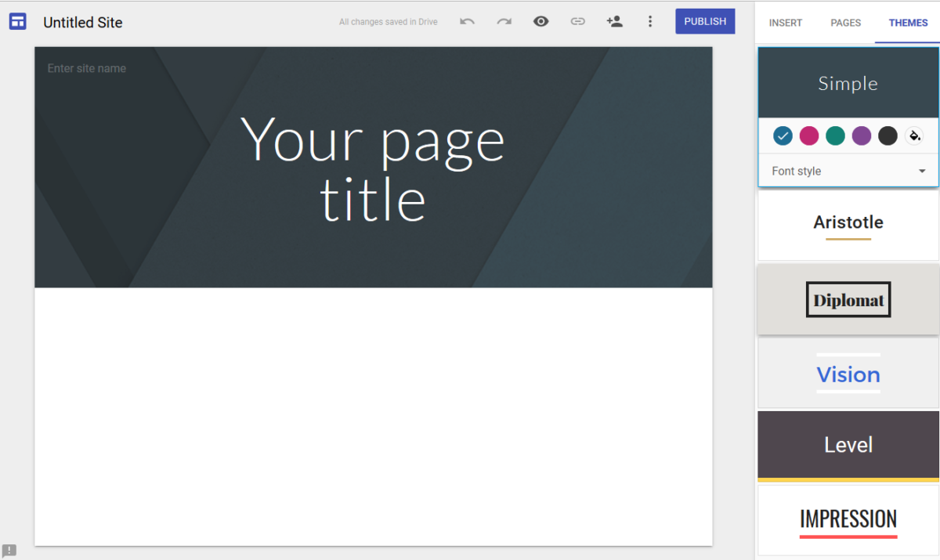Choose the pink theme color
This screenshot has height=560, width=940.
pos(809,136)
